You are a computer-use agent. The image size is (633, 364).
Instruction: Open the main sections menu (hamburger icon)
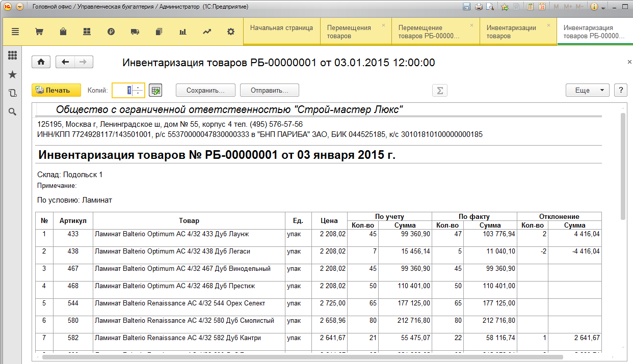point(15,32)
